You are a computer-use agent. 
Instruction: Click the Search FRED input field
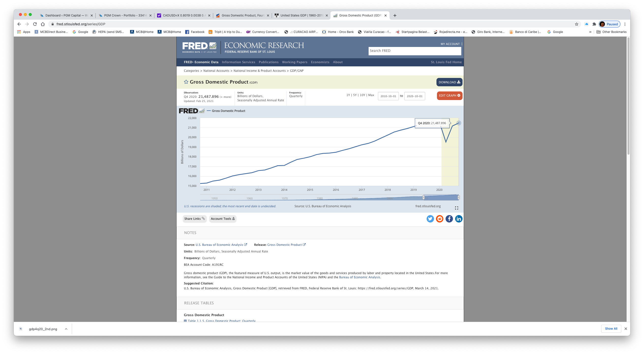(415, 51)
